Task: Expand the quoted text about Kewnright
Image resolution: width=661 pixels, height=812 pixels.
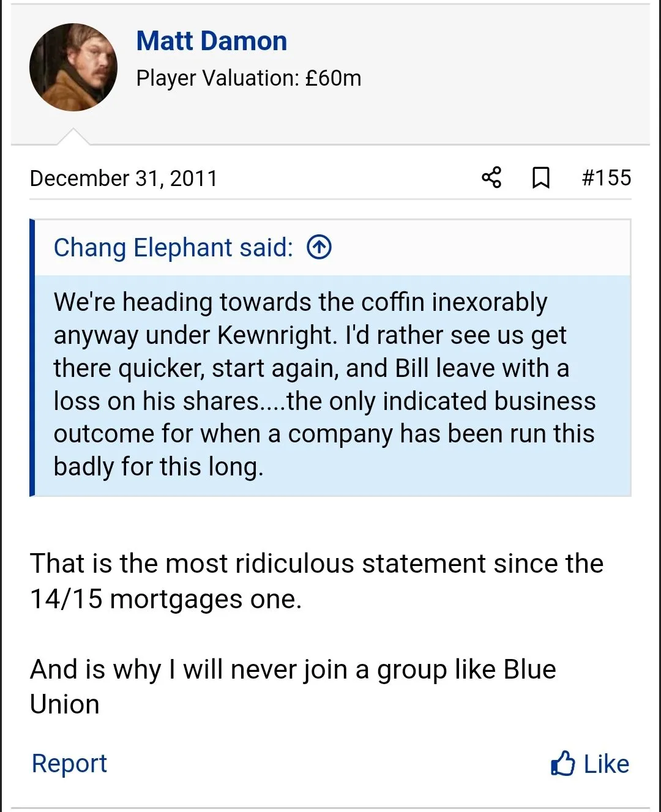Action: click(x=324, y=384)
